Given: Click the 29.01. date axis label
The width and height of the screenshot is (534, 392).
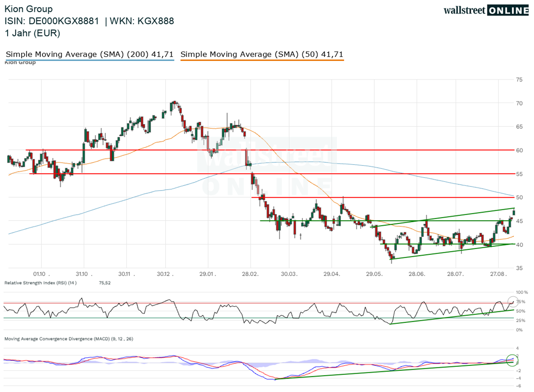Looking at the screenshot, I should coord(208,274).
